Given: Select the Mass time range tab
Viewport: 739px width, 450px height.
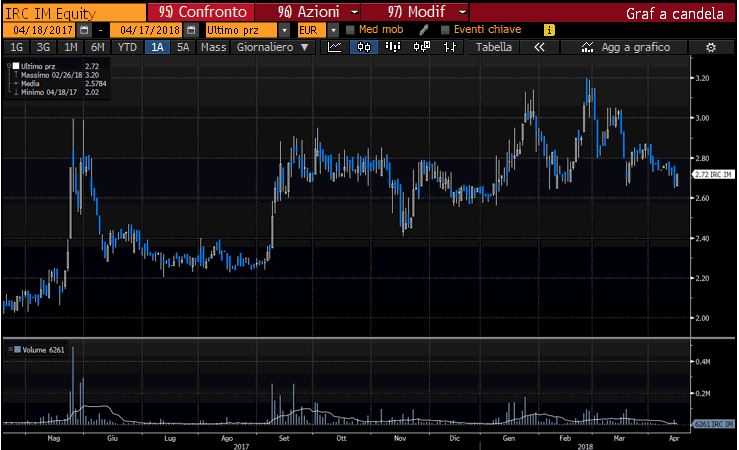Looking at the screenshot, I should tap(213, 47).
